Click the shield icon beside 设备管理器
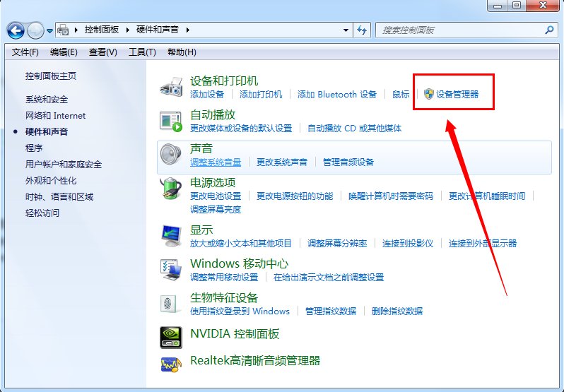Viewport: 564px width, 392px height. [x=429, y=94]
